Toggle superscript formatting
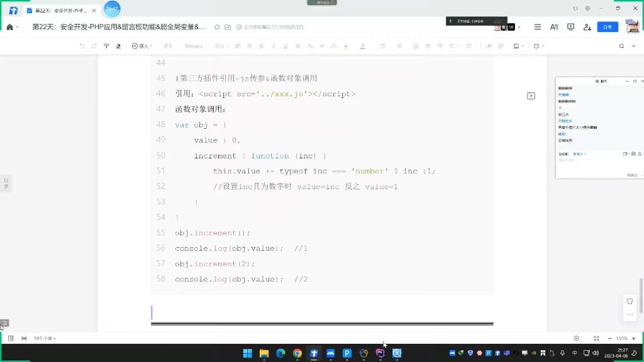The height and width of the screenshot is (362, 644). (322, 46)
